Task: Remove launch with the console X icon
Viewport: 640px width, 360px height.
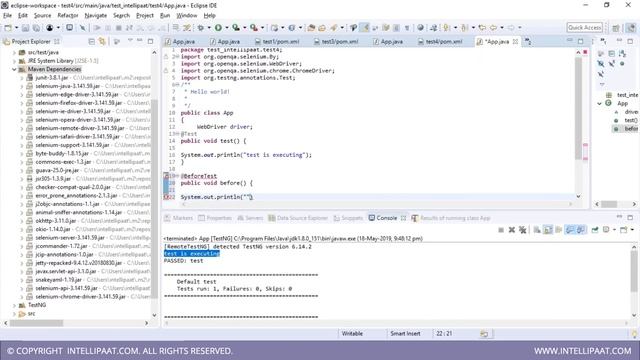Action: 511,230
